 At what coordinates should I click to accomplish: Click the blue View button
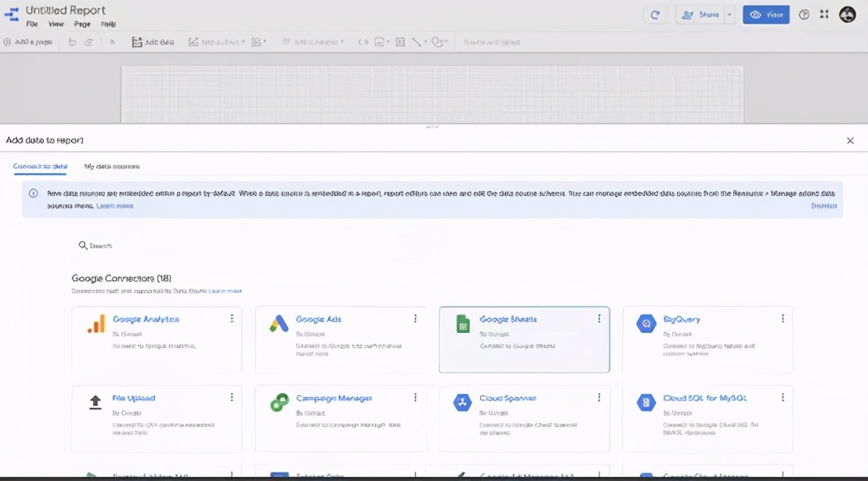(766, 15)
